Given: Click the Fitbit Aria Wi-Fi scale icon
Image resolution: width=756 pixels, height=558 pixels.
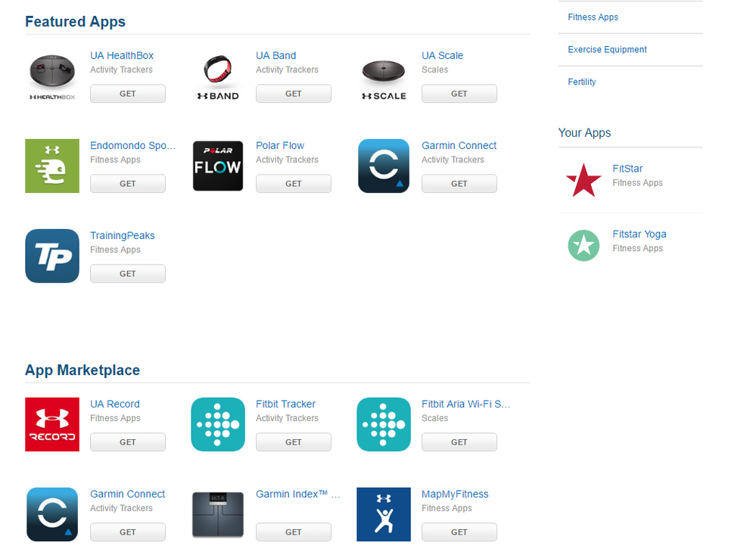Looking at the screenshot, I should pos(384,424).
